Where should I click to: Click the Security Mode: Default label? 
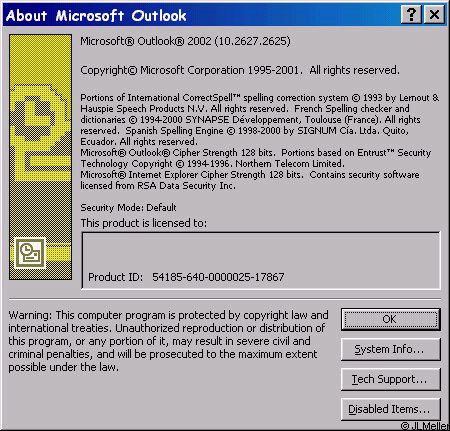point(128,208)
